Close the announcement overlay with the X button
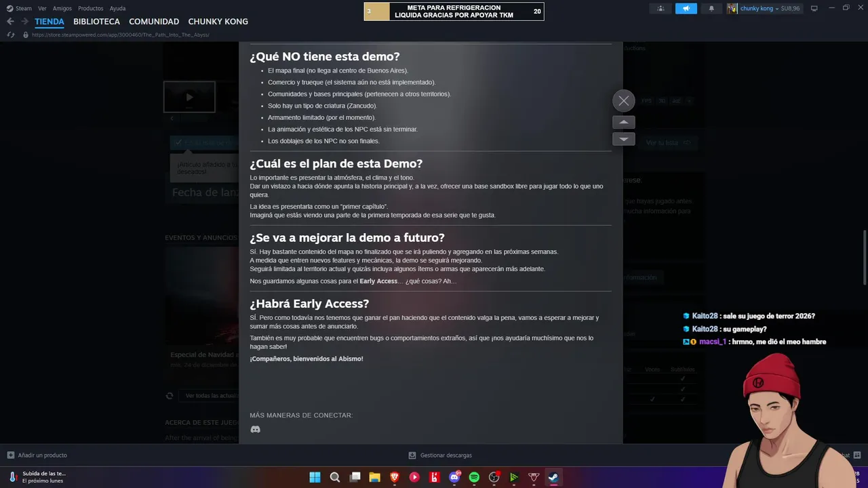Screen dimensions: 868x488 point(624,101)
